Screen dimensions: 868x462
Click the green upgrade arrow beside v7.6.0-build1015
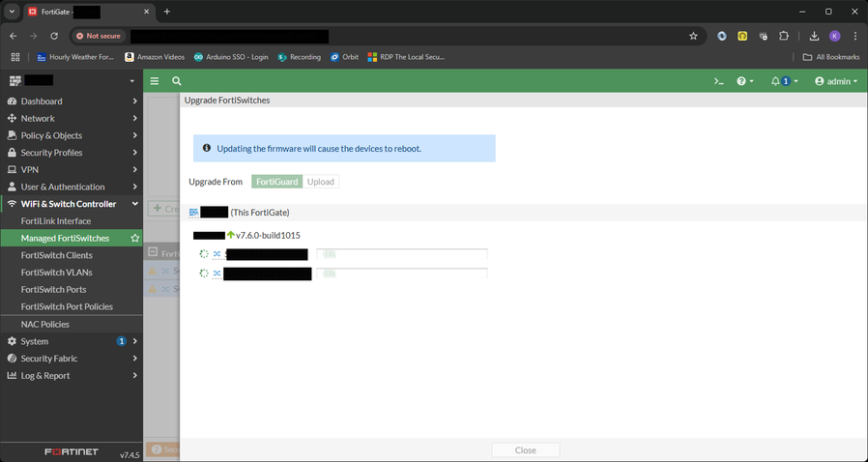[x=231, y=235]
